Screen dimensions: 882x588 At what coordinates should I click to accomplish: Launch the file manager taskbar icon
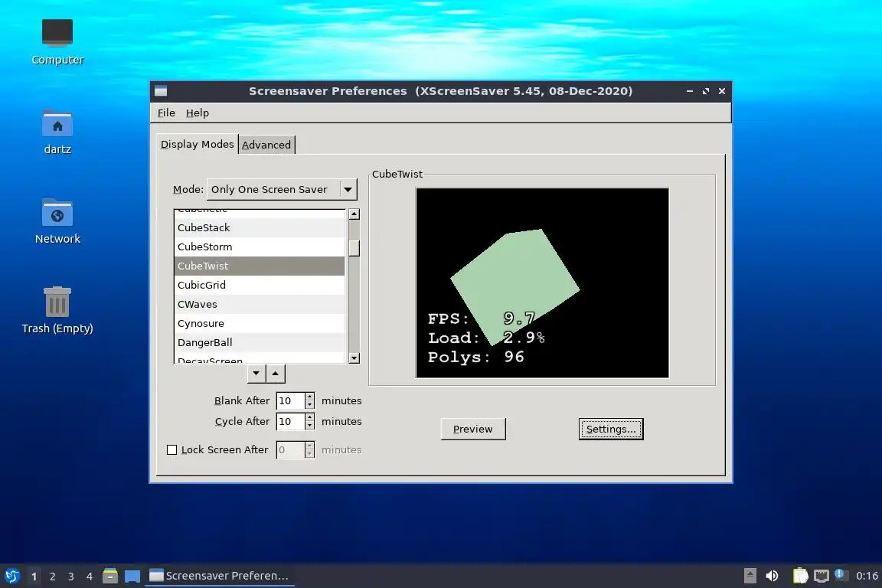click(110, 576)
